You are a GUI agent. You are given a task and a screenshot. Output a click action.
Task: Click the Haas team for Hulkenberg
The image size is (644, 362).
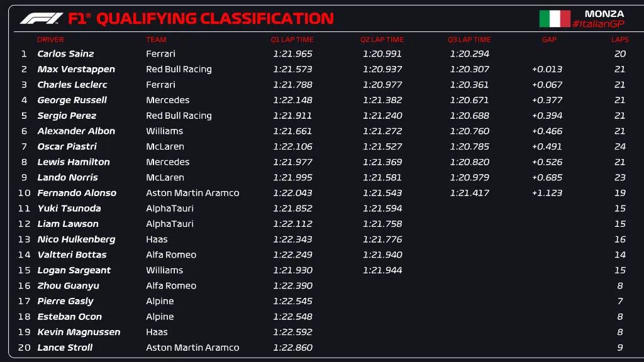(157, 239)
